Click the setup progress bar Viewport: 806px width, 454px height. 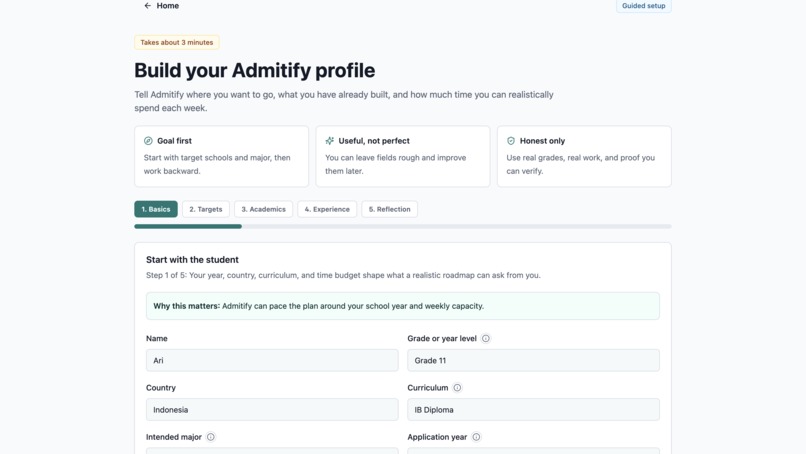point(403,226)
